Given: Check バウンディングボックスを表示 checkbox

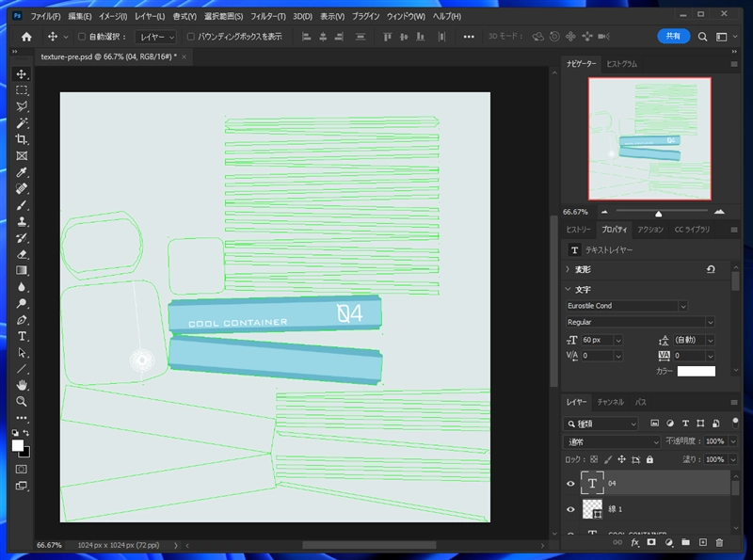Looking at the screenshot, I should [191, 37].
